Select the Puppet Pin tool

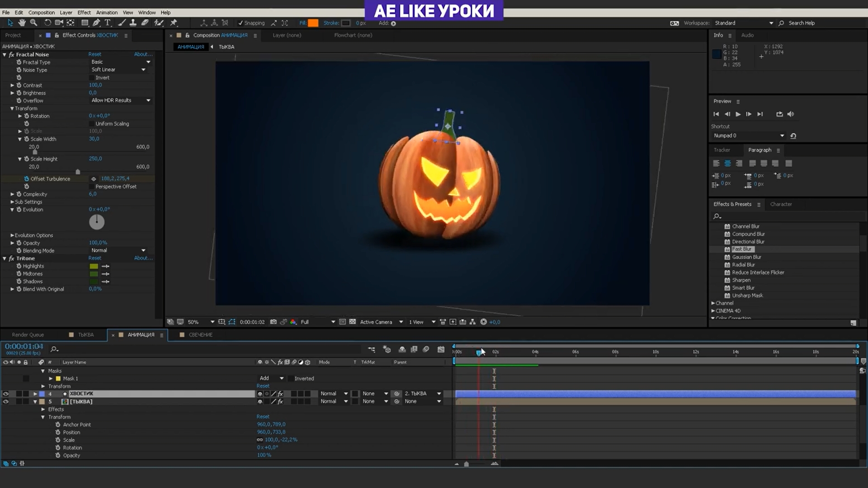click(x=174, y=23)
